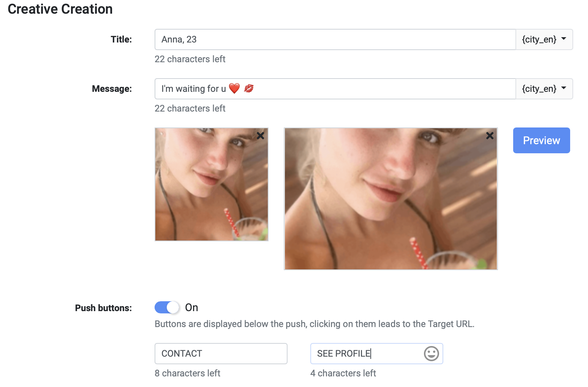
Task: Turn off the Push buttons switch
Action: [167, 307]
